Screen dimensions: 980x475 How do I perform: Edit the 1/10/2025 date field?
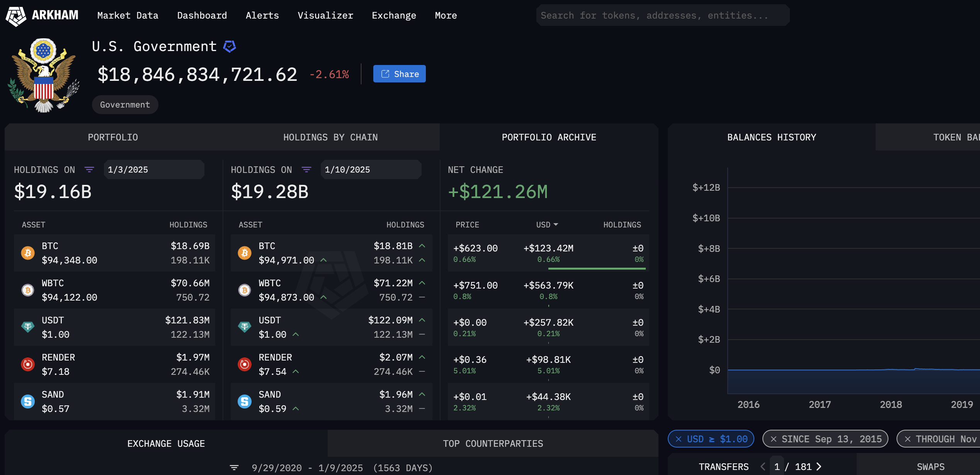[371, 169]
